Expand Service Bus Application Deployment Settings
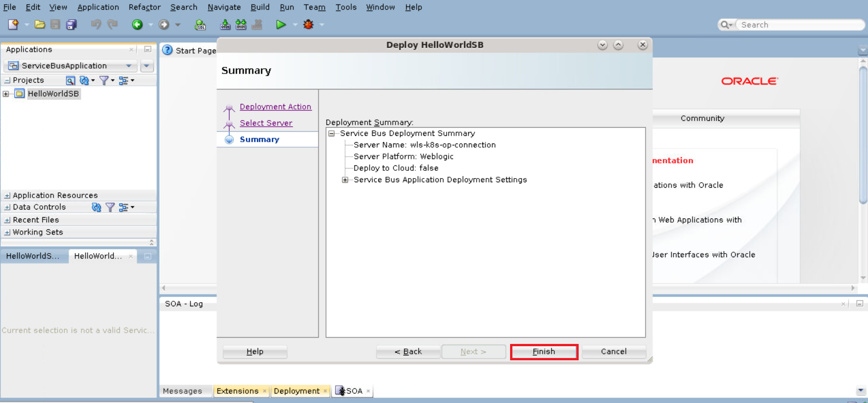868x403 pixels. point(345,180)
